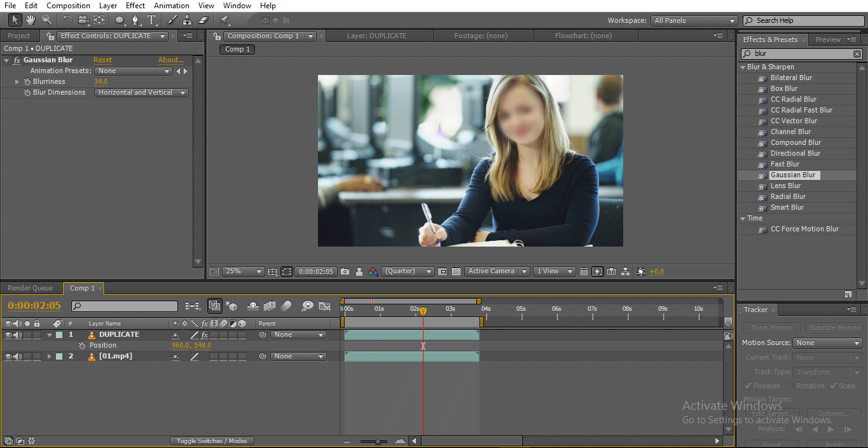Toggle the transparency grid icon
Image resolution: width=868 pixels, height=448 pixels.
(456, 271)
